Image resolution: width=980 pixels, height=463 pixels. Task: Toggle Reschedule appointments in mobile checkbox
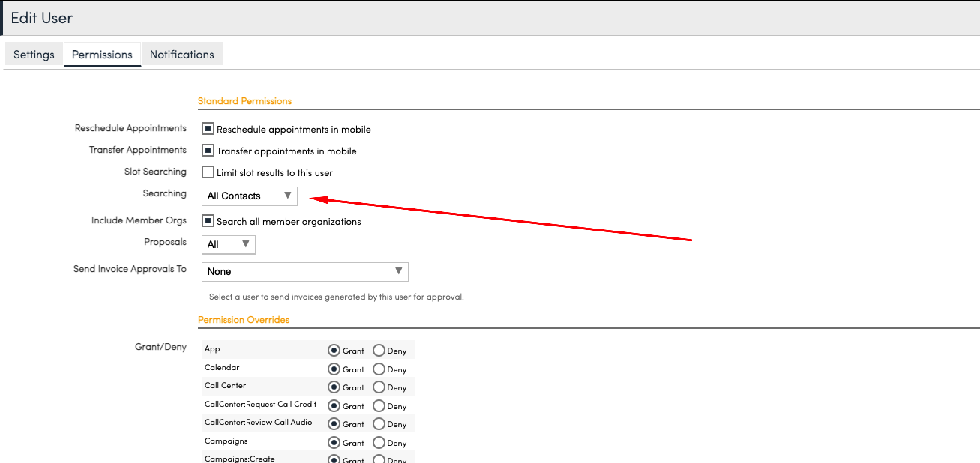[x=208, y=129]
